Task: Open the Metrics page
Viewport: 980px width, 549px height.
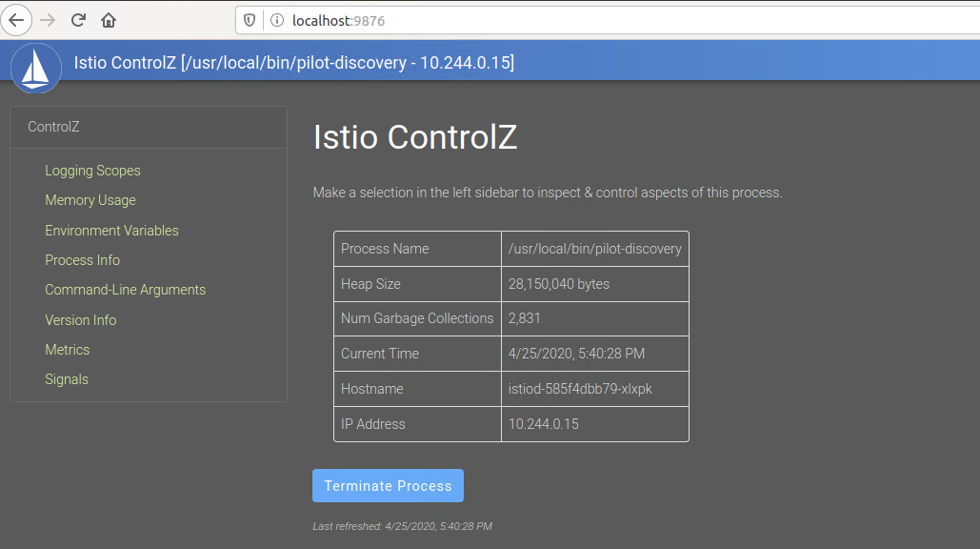Action: click(x=67, y=349)
